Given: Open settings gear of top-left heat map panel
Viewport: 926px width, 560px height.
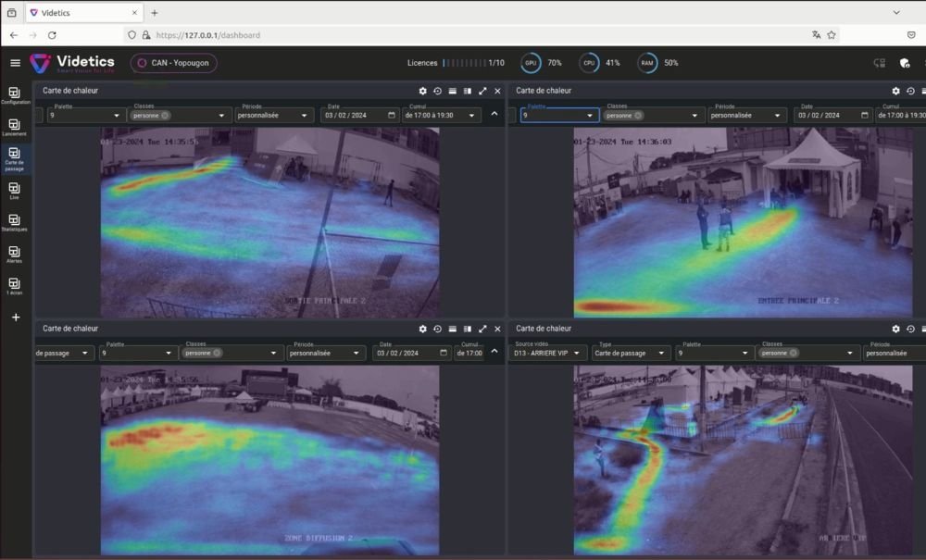Looking at the screenshot, I should [x=423, y=91].
